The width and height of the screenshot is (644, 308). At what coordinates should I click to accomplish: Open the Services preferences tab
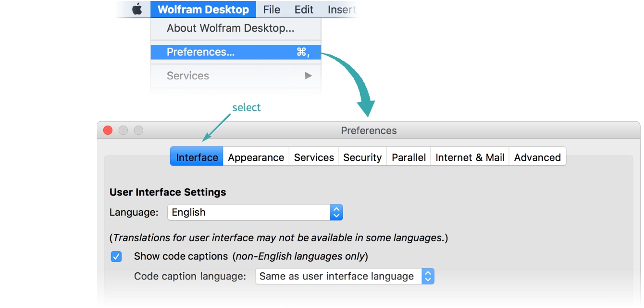coord(314,157)
